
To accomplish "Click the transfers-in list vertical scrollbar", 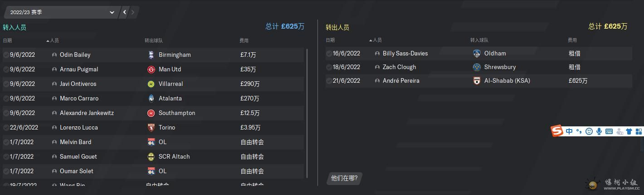I will pos(307,114).
